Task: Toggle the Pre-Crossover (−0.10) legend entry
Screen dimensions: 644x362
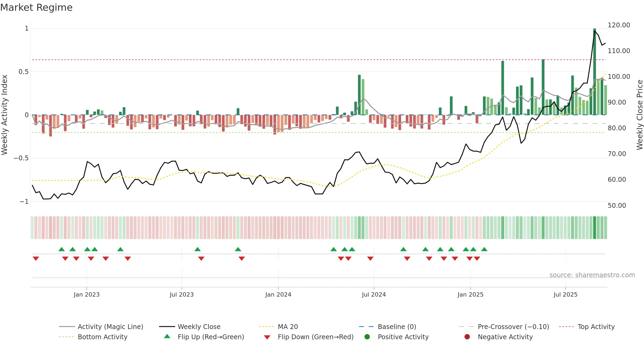Action: [504, 327]
